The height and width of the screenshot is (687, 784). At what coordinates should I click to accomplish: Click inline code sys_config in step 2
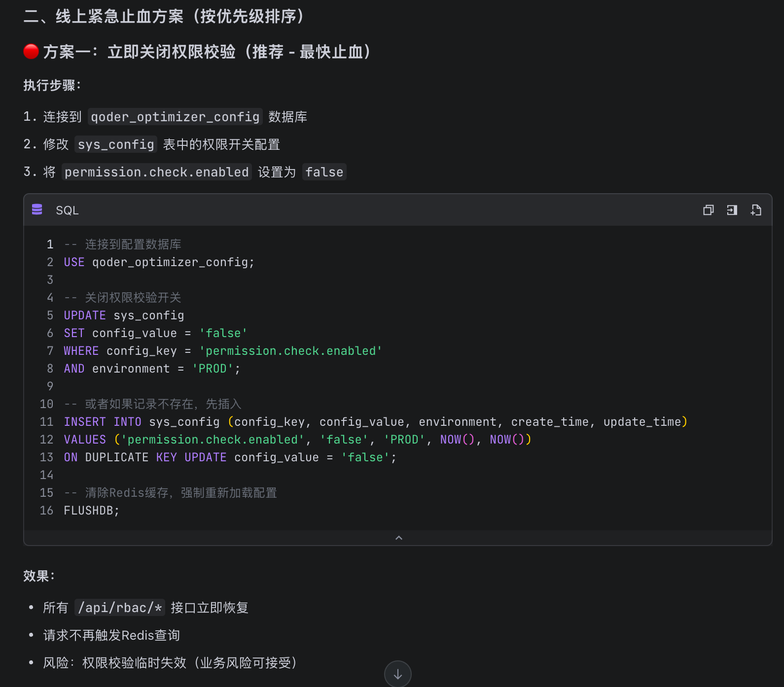click(116, 144)
